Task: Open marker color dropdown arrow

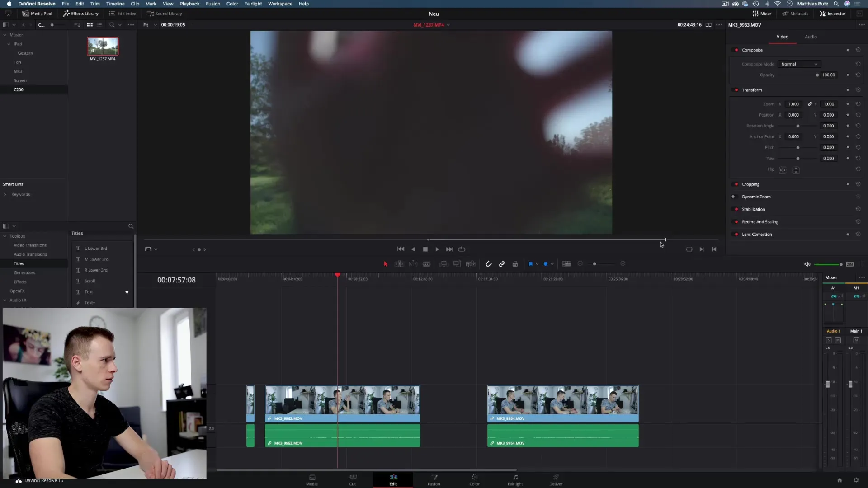Action: 552,264
